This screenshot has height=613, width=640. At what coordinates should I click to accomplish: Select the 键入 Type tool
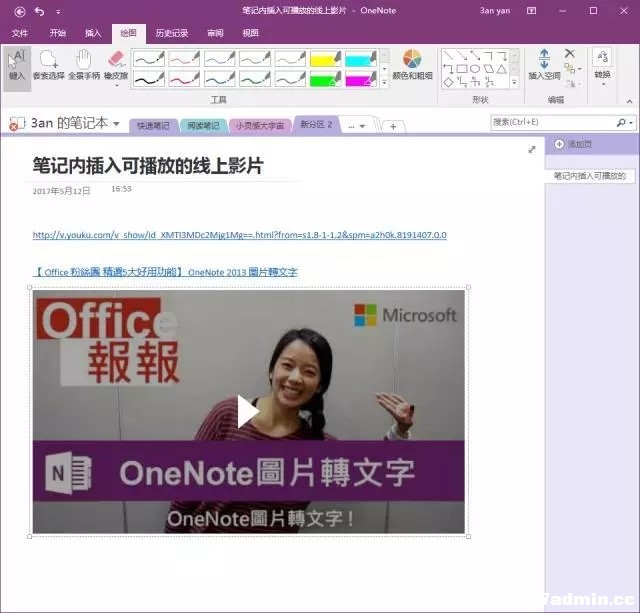pos(17,68)
